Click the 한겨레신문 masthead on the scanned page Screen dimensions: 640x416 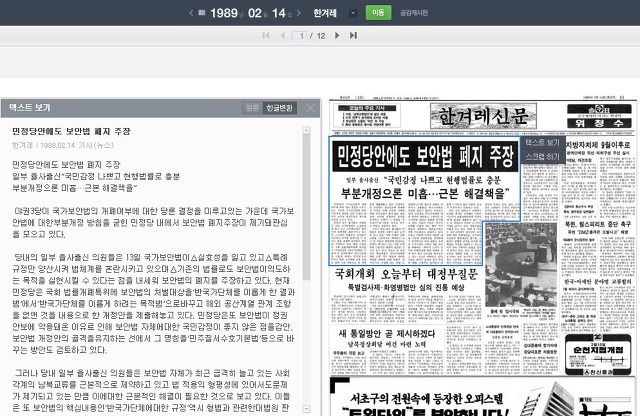point(483,116)
